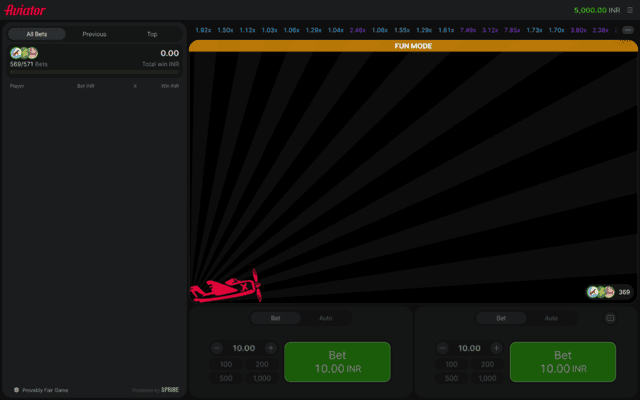This screenshot has width=640, height=400.
Task: Click the 1.03x history multiplier
Action: [269, 30]
